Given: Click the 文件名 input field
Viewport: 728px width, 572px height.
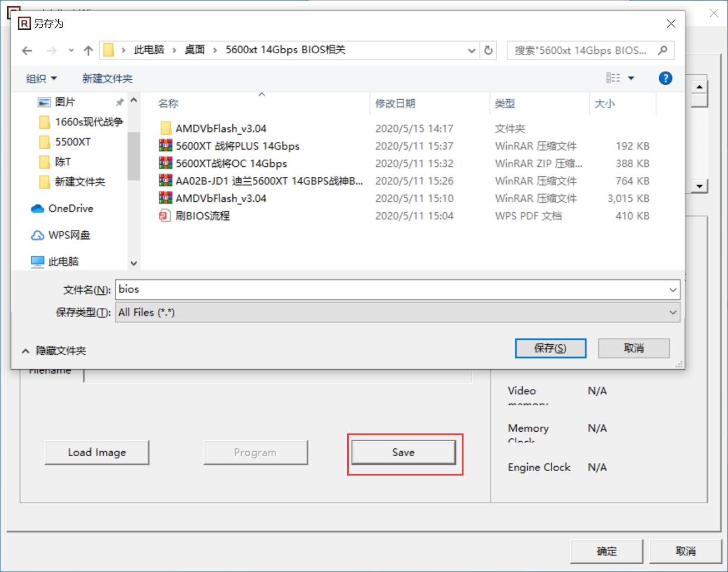Looking at the screenshot, I should click(388, 289).
